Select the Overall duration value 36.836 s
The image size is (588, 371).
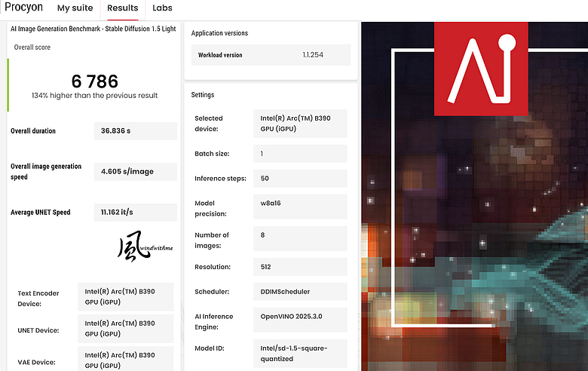tap(136, 131)
